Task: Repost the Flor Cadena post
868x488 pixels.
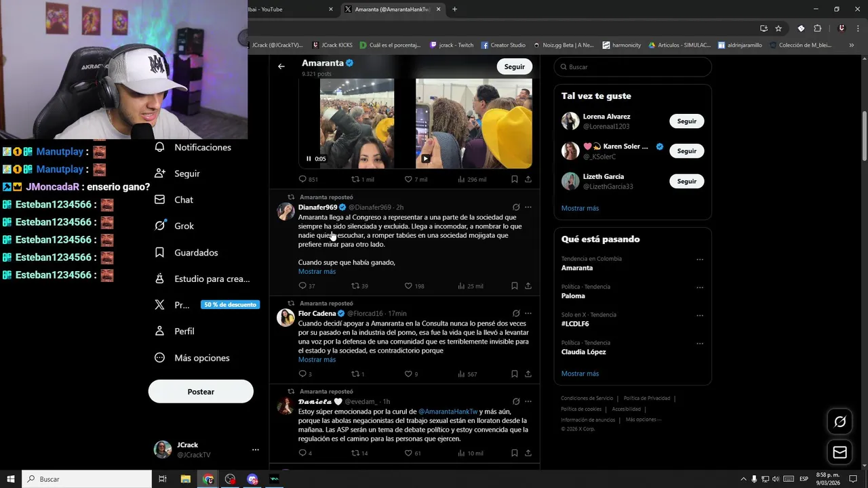Action: (x=357, y=374)
